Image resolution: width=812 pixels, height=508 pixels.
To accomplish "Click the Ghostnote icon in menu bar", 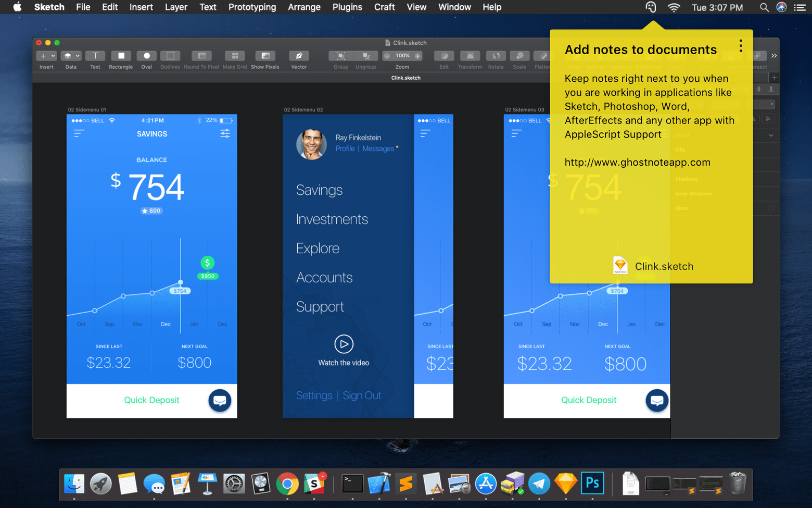I will coord(651,7).
